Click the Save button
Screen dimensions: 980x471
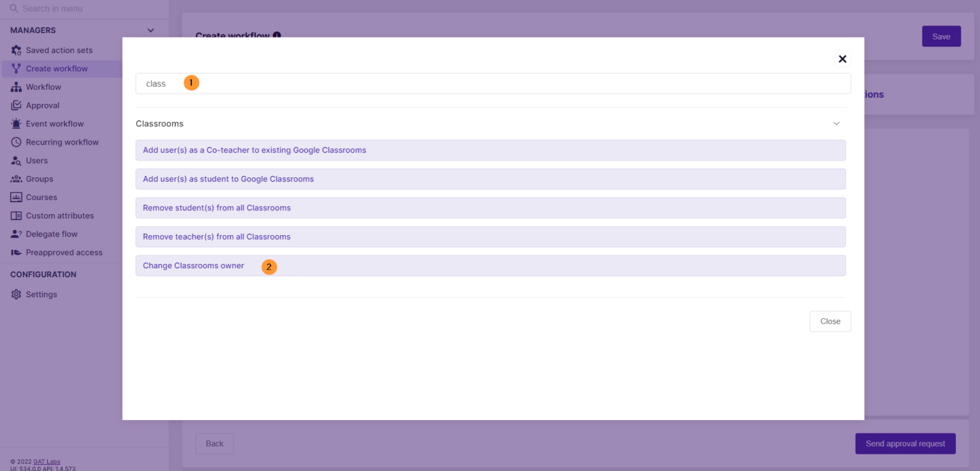point(941,36)
